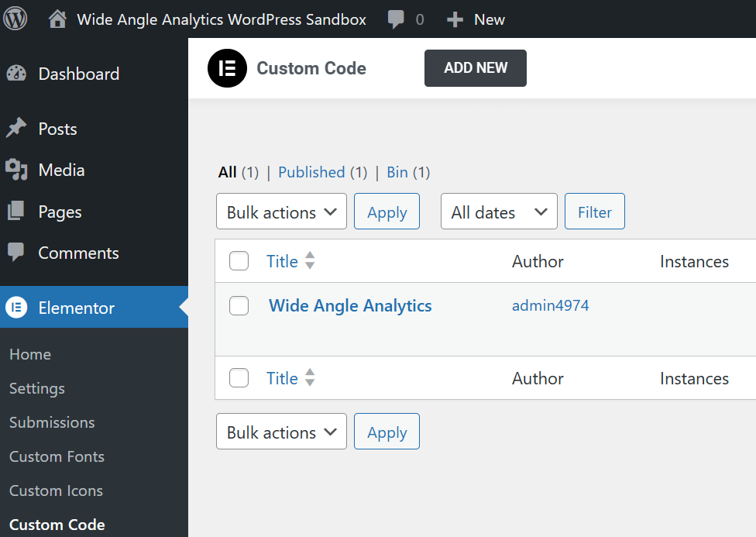Screen dimensions: 756x537
Task: Click New in the admin bar
Action: 489,19
